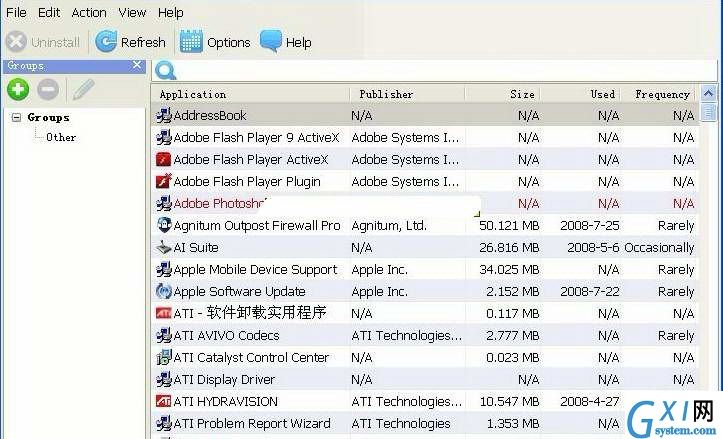The image size is (723, 439).
Task: Collapse the Groups tree node
Action: pos(16,117)
